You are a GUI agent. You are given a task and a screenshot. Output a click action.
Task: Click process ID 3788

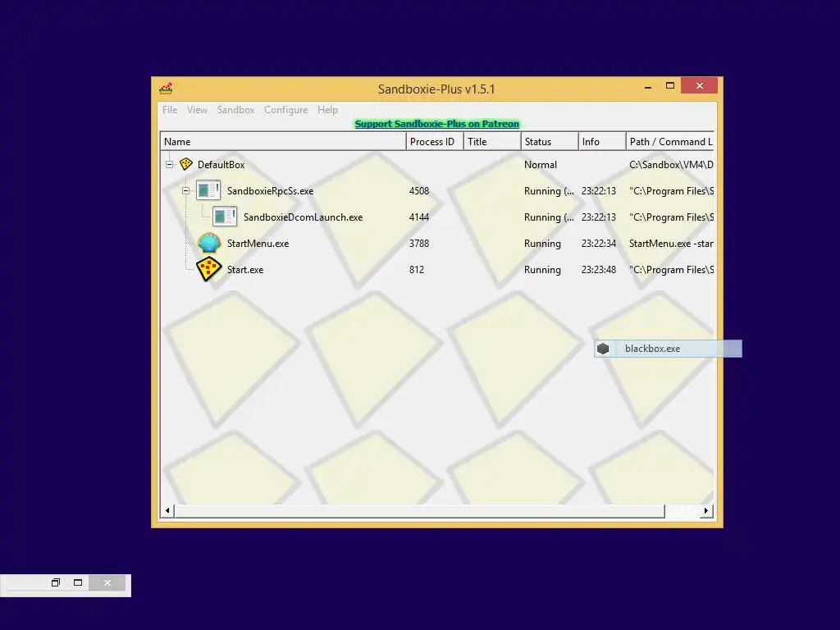419,243
